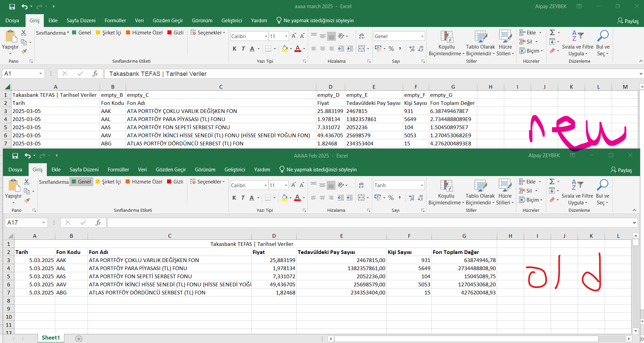Image resolution: width=644 pixels, height=343 pixels.
Task: Toggle Italic T in Feb 2025 window
Action: click(243, 198)
